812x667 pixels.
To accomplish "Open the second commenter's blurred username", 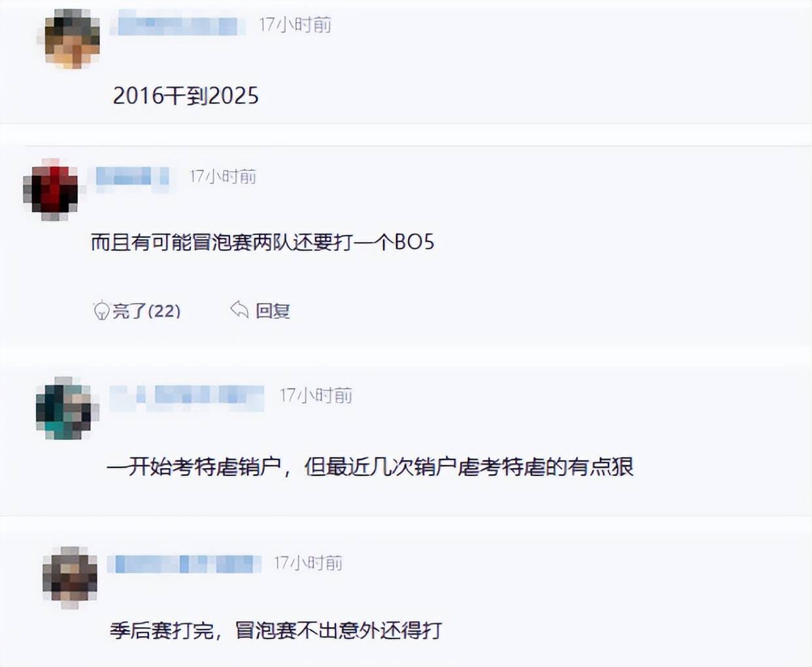I will [133, 177].
